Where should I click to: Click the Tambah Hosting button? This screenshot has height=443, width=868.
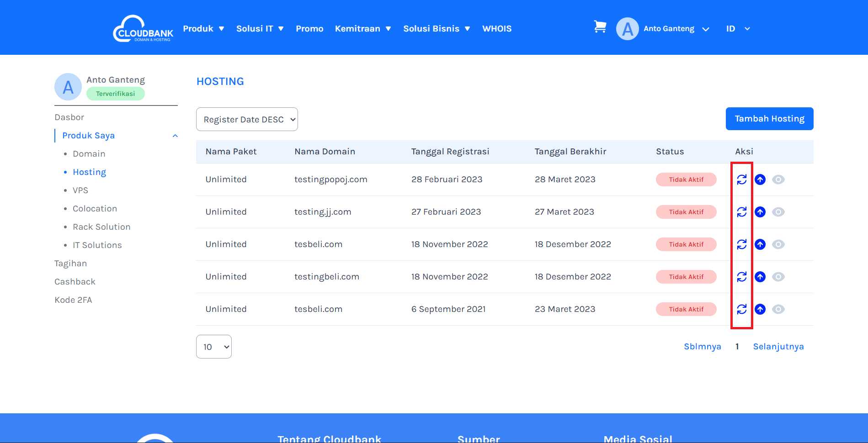point(769,119)
